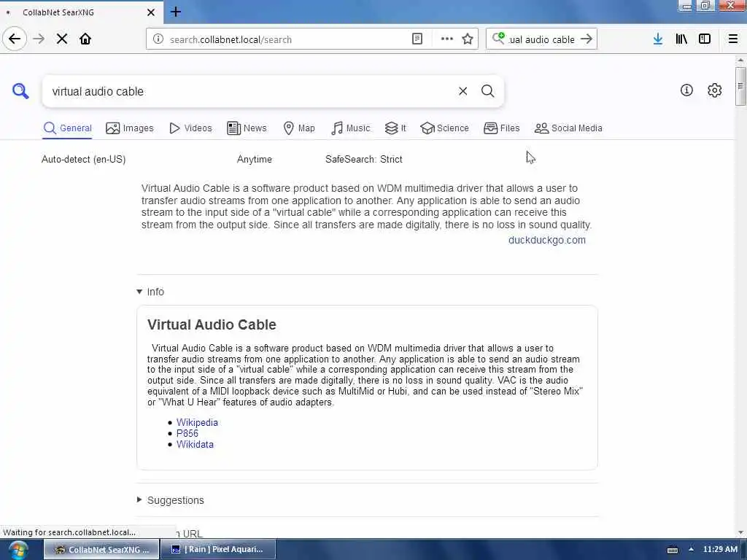The image size is (747, 560).
Task: Click the vertical scrollbar thumb
Action: 740,86
